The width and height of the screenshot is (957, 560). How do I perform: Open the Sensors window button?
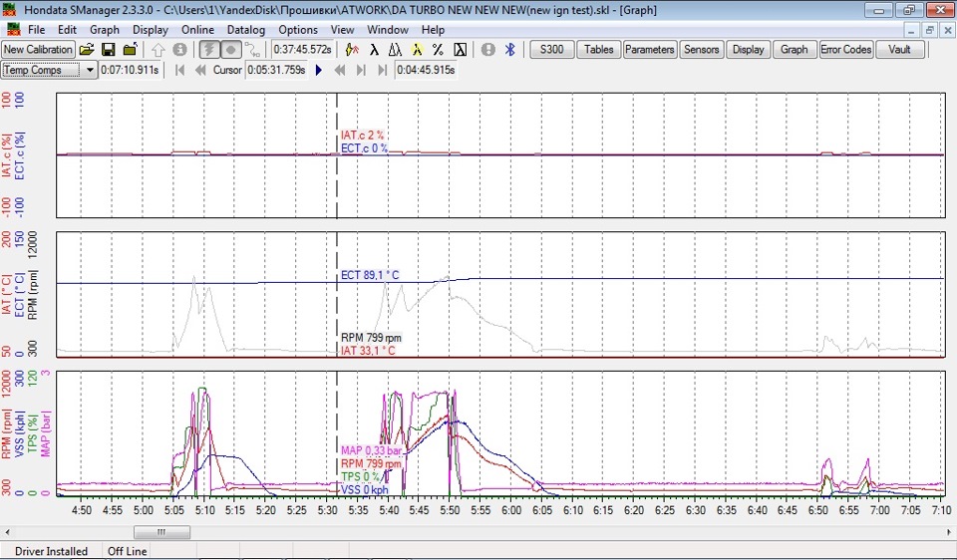tap(701, 50)
